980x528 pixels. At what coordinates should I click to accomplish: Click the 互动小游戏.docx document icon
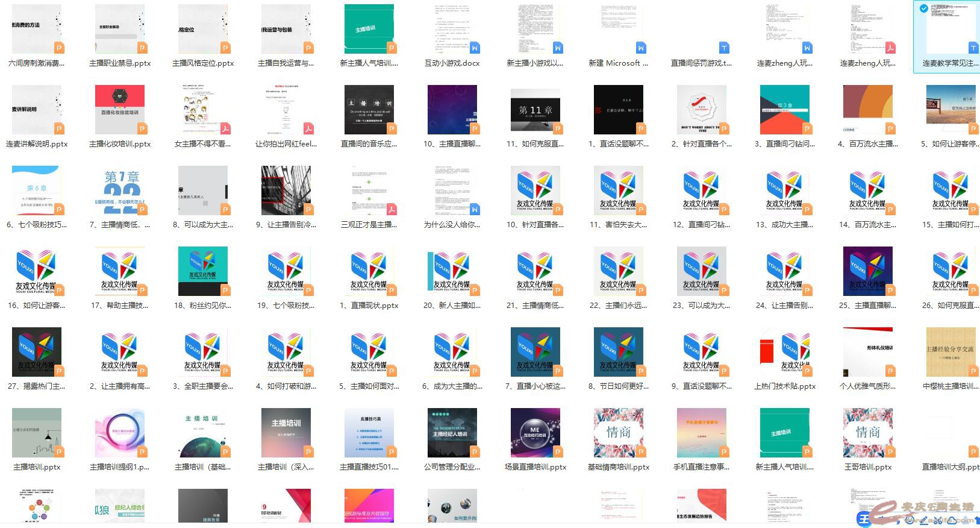(452, 30)
